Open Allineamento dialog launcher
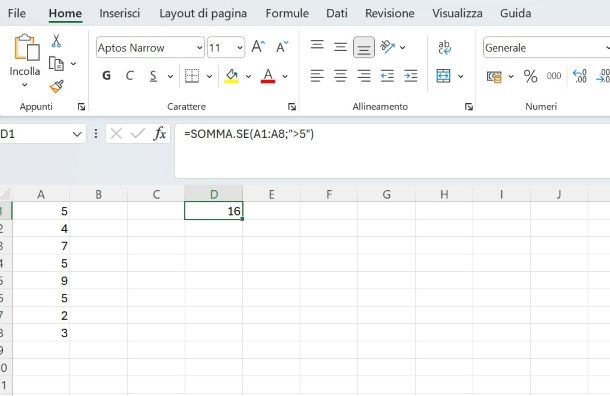The width and height of the screenshot is (610, 396). (x=469, y=107)
